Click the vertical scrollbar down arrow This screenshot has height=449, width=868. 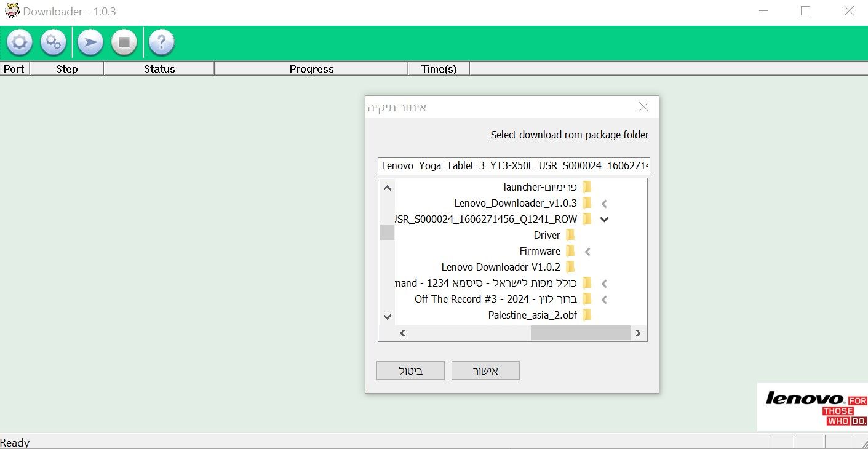[387, 317]
